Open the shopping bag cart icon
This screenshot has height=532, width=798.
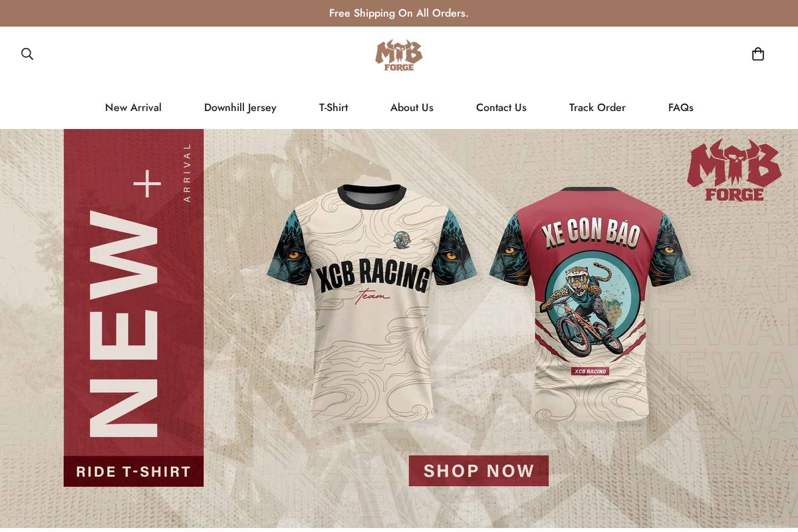click(x=758, y=54)
